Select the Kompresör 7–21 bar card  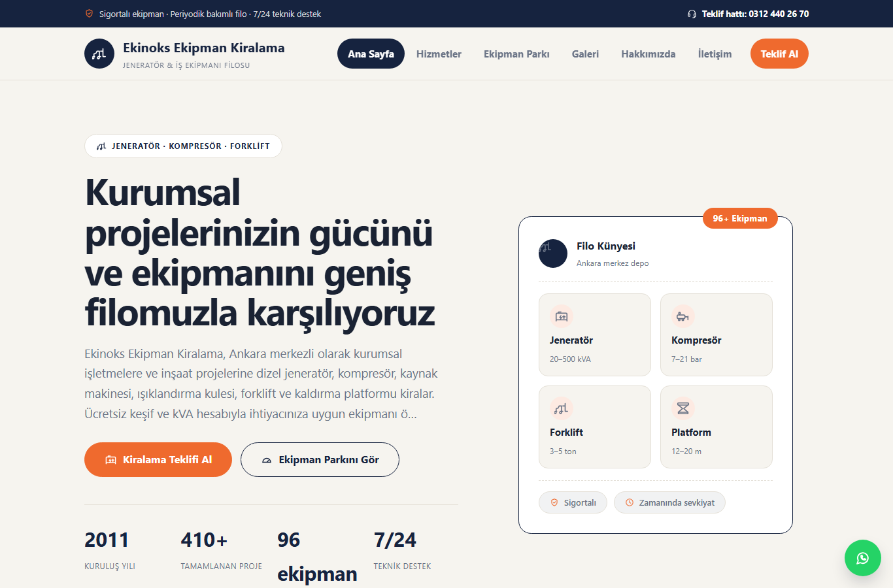(716, 335)
